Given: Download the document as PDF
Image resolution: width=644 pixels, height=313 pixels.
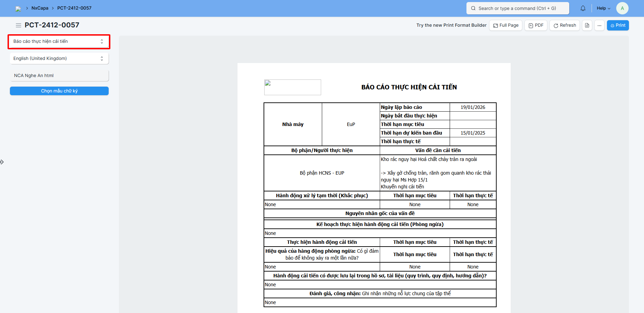Looking at the screenshot, I should pyautogui.click(x=536, y=25).
